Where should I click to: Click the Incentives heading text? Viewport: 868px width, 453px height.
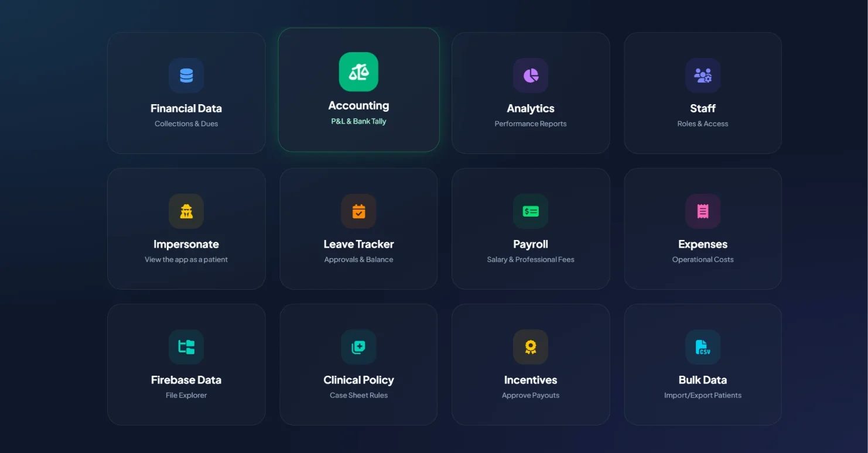[531, 380]
